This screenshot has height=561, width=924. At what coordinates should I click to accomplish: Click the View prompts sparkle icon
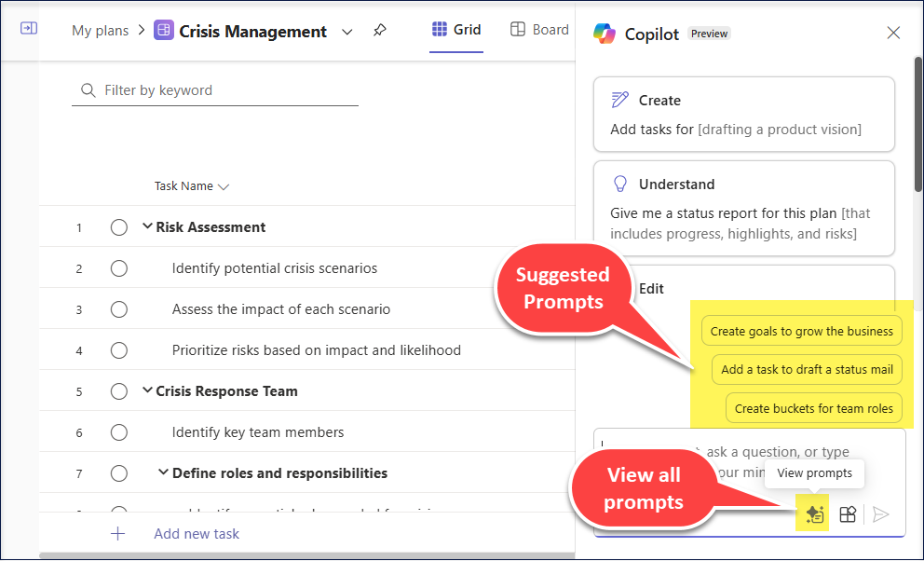click(814, 514)
